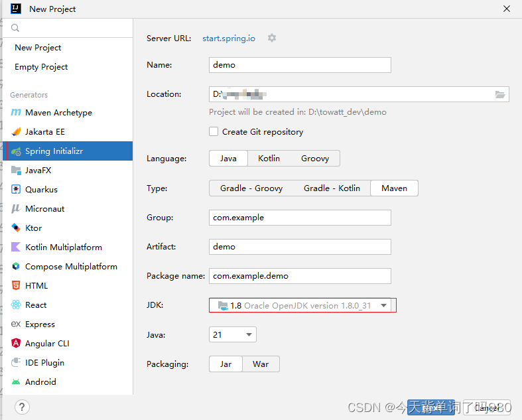This screenshot has height=420, width=522.
Task: Click the IntelliJ IDEA logo icon
Action: (16, 9)
